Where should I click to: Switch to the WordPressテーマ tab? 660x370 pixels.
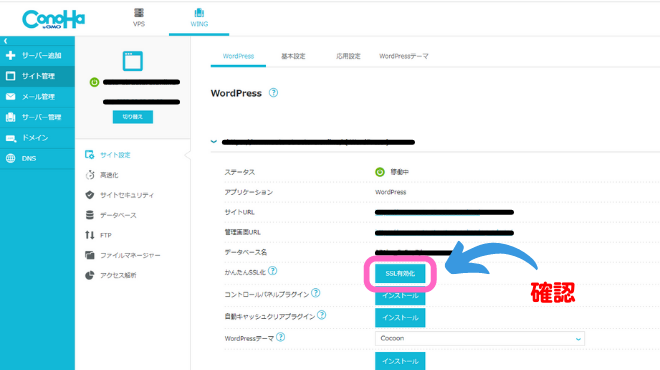coord(404,56)
